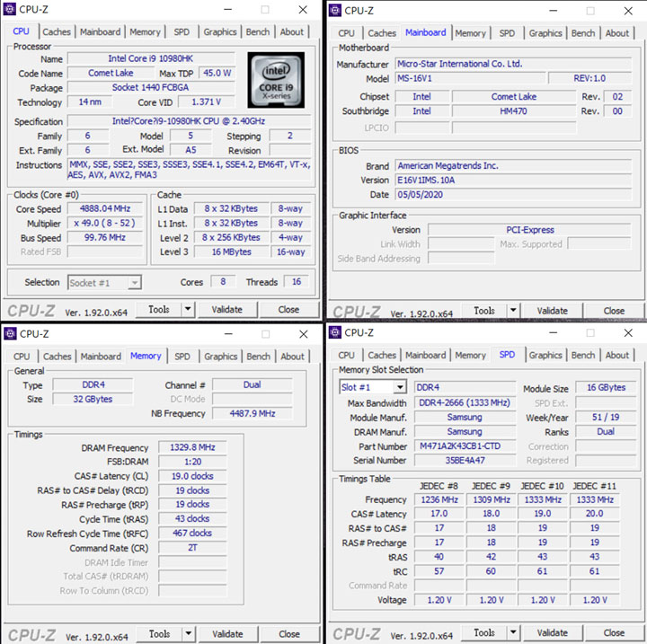Click the motherboard Model field MS-16V1
The width and height of the screenshot is (647, 644).
(470, 78)
